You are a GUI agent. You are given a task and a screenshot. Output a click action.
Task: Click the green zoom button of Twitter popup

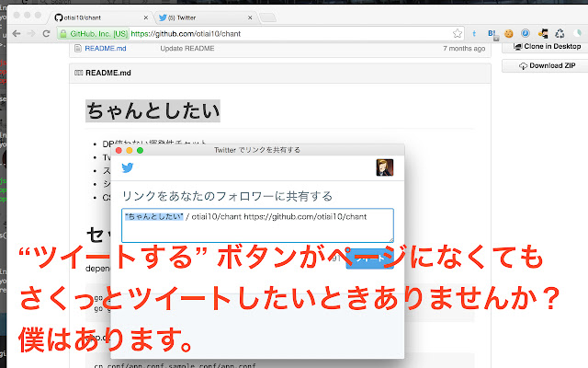[140, 150]
